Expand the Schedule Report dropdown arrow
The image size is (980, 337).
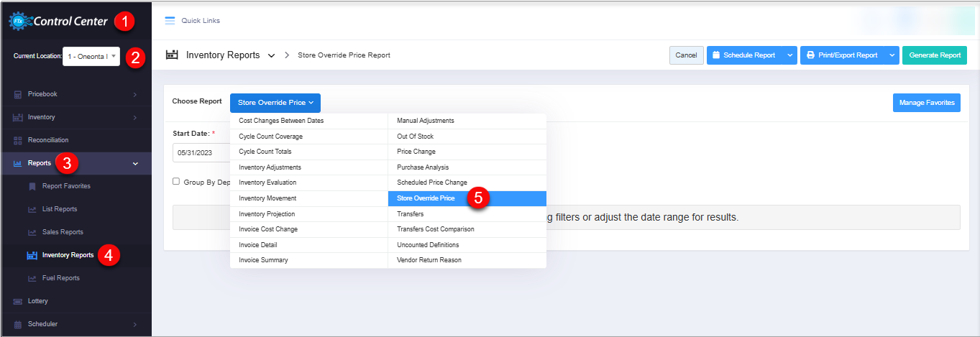click(x=789, y=55)
